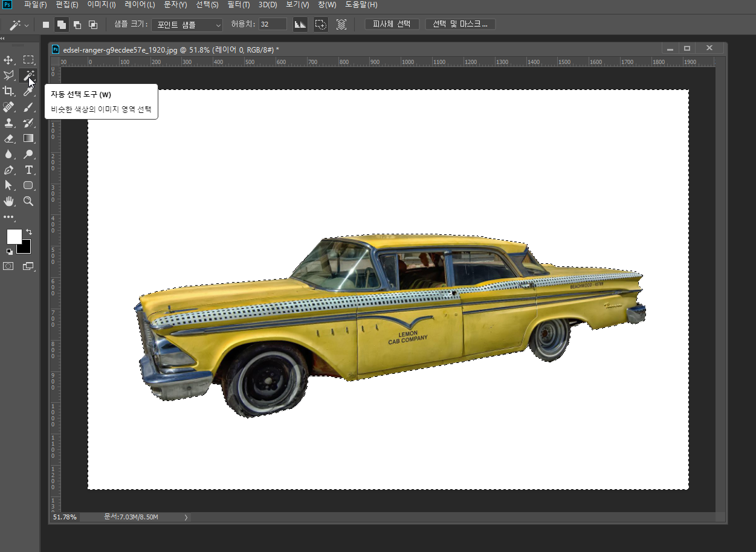The height and width of the screenshot is (552, 756).
Task: Open the 편집(E) menu
Action: (x=67, y=5)
